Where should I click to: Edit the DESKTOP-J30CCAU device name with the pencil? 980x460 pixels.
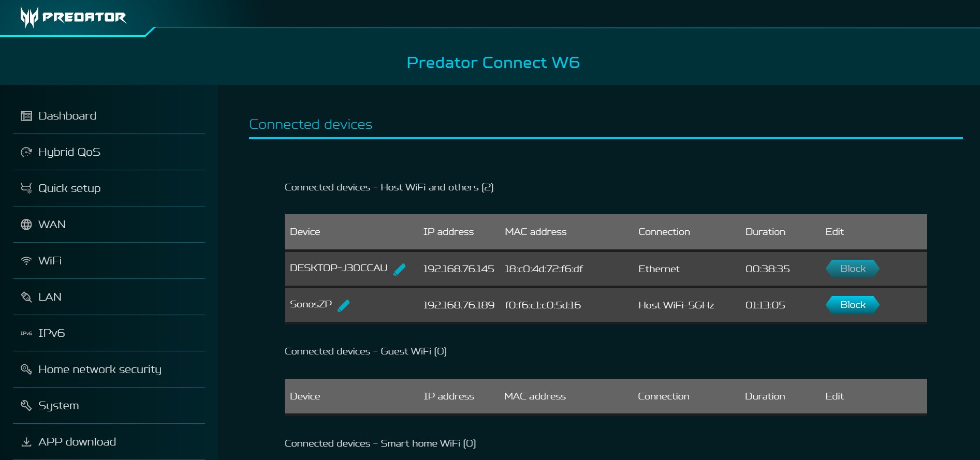tap(400, 269)
